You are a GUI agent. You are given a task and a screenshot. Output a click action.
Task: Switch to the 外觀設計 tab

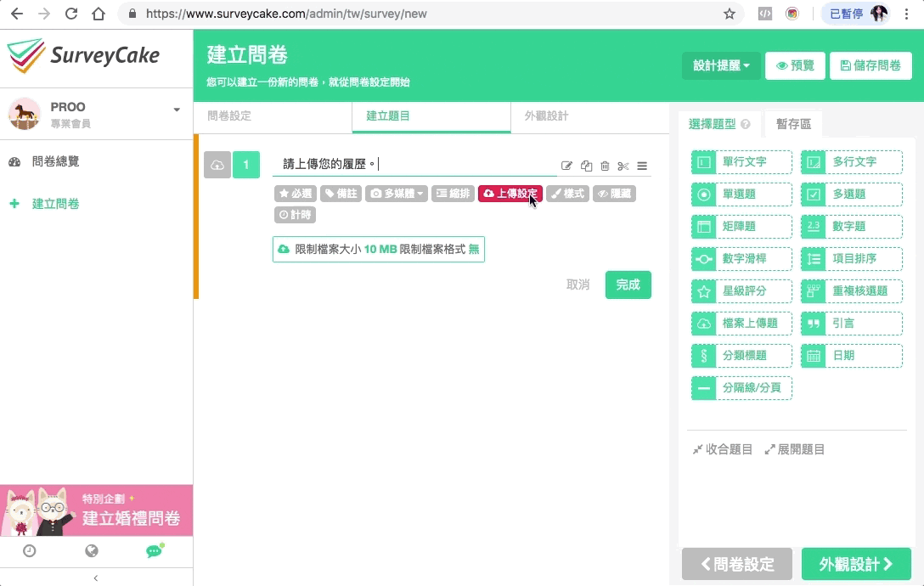[x=546, y=116]
